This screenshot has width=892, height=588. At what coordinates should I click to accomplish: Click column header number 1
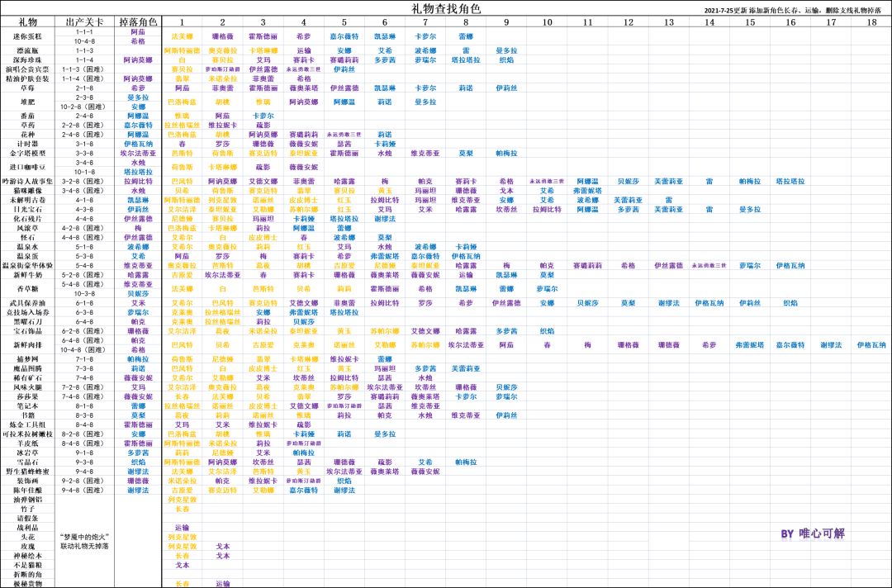coord(182,22)
